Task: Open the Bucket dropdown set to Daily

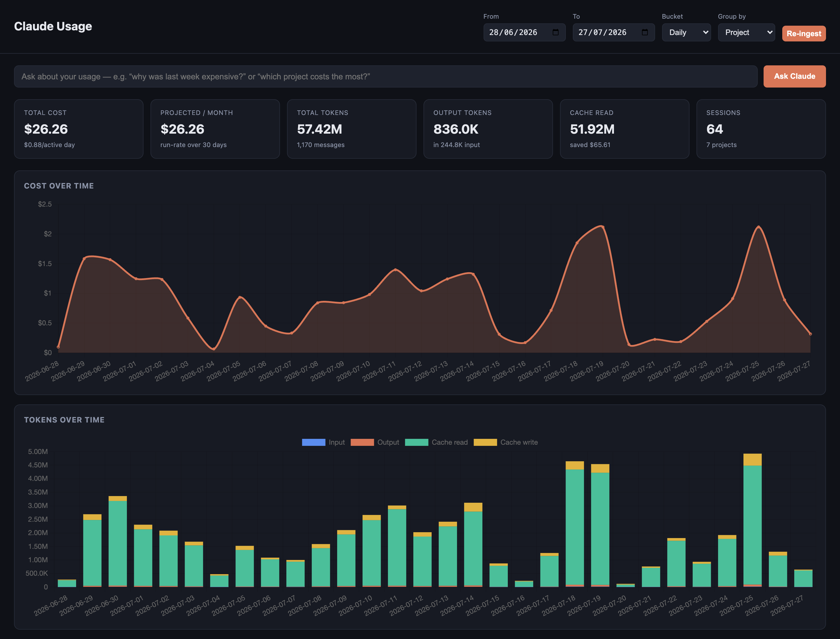Action: point(686,32)
